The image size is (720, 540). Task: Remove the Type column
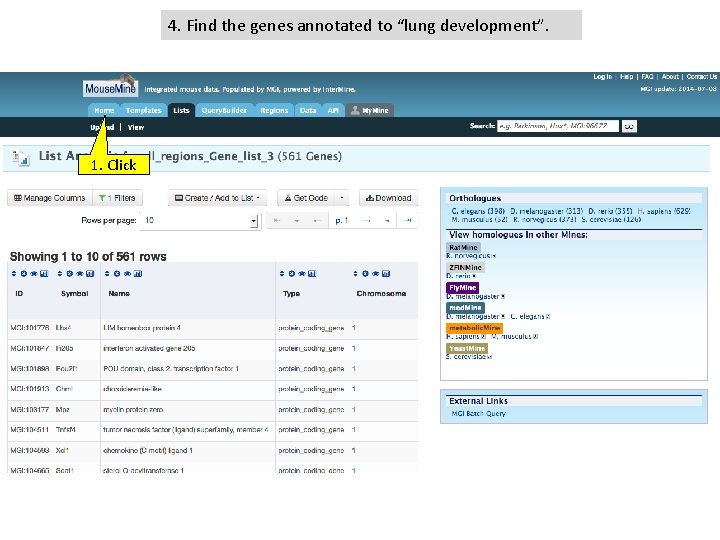point(292,274)
